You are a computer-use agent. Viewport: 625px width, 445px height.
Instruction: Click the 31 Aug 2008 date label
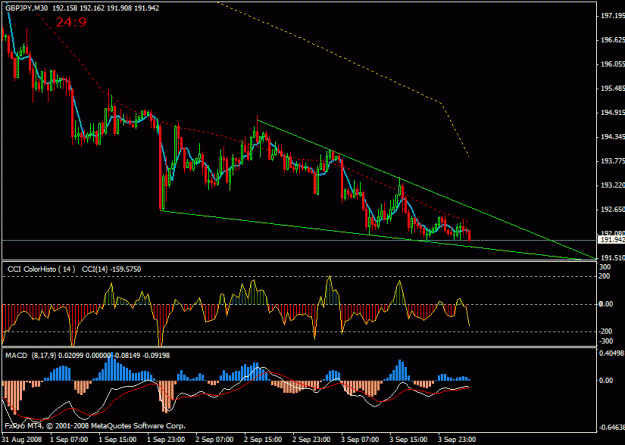click(21, 439)
